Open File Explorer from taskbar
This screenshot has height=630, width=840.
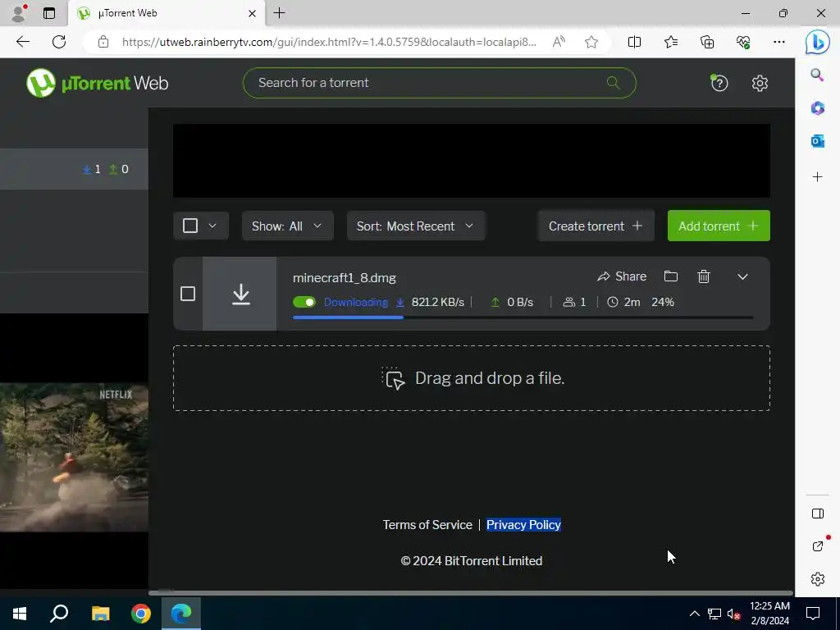point(100,614)
